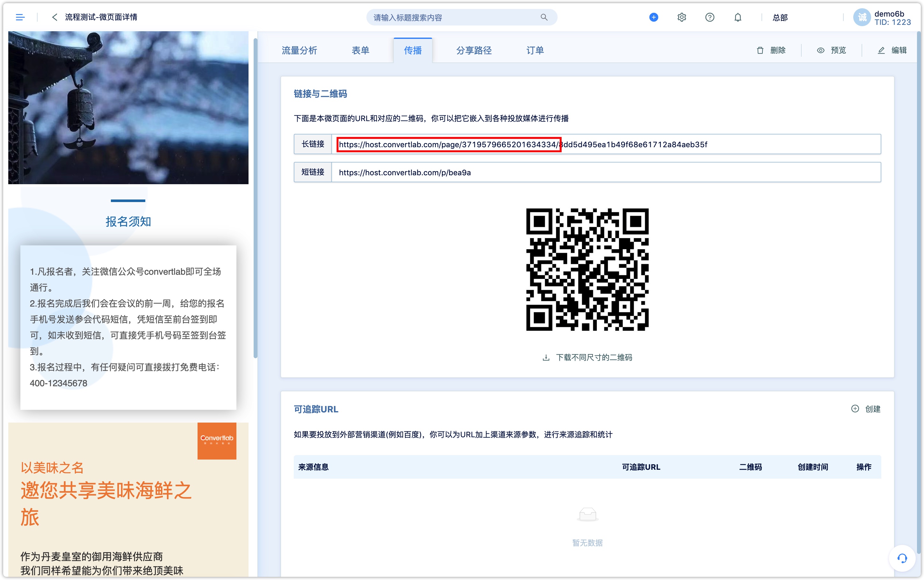This screenshot has height=580, width=924.
Task: Switch to the 表单 tab
Action: [x=360, y=50]
